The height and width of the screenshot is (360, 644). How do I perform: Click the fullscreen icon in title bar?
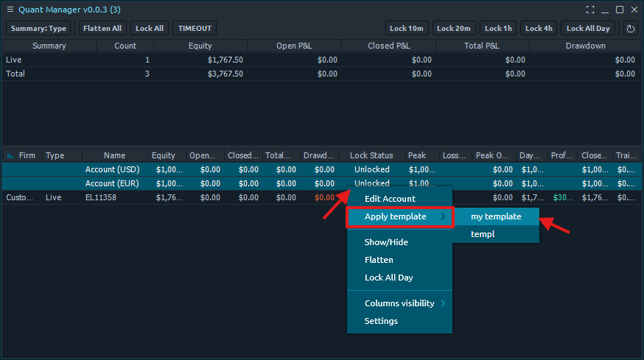[x=590, y=10]
